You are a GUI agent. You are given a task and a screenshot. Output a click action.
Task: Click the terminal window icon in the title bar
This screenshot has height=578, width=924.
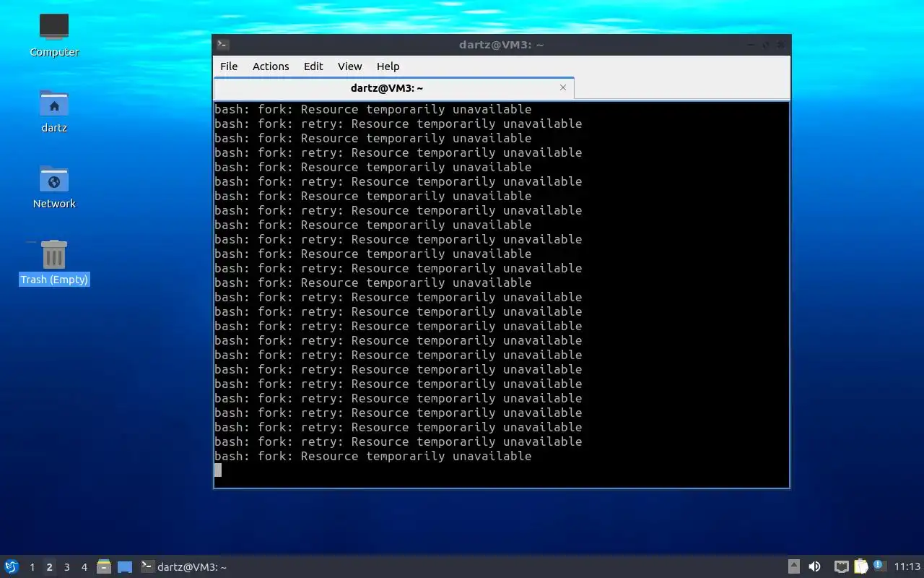coord(223,45)
